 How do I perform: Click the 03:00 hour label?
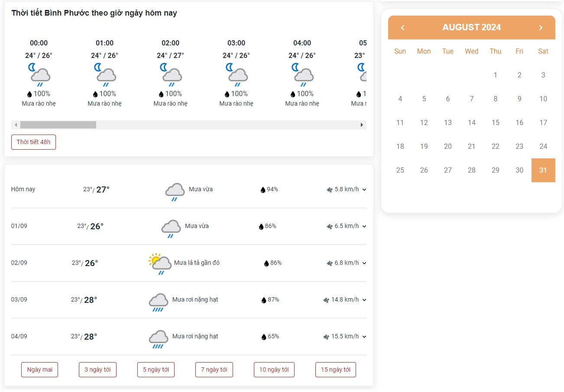237,43
